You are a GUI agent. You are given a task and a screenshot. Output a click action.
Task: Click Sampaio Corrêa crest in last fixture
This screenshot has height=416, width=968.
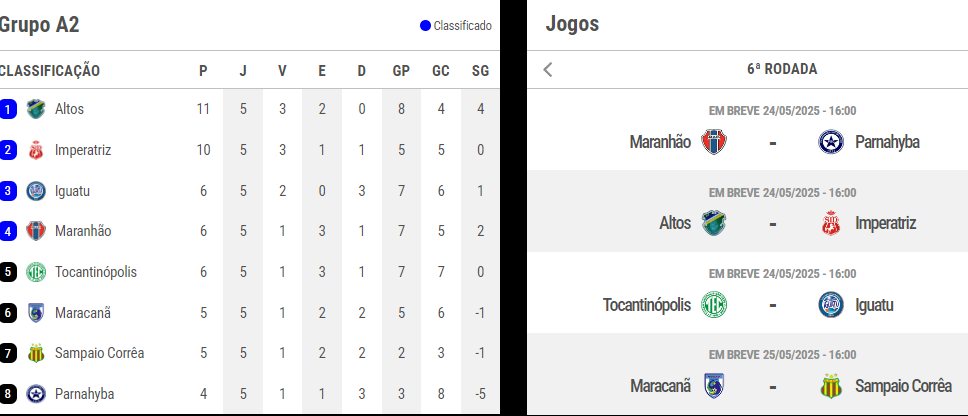click(831, 386)
